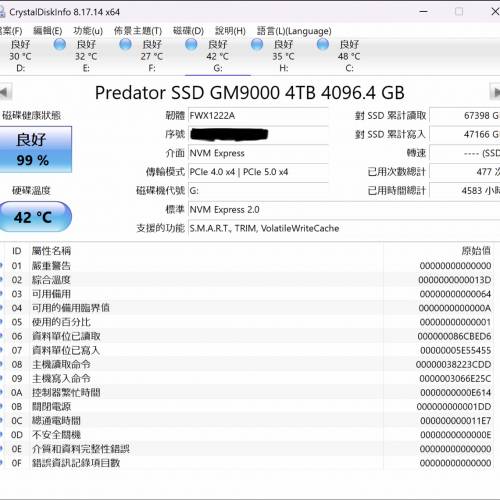Go to previous disk with left arrow
Image resolution: width=500 pixels, height=500 pixels.
pos(5,92)
